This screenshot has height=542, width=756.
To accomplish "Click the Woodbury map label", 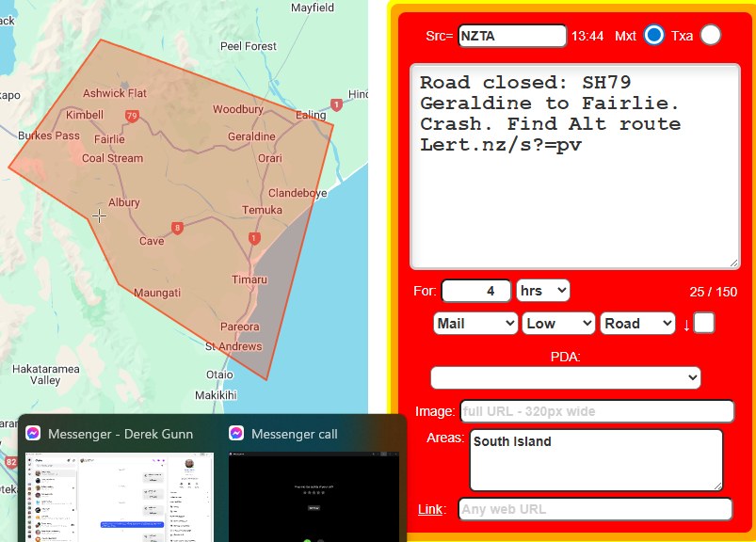I will click(238, 109).
